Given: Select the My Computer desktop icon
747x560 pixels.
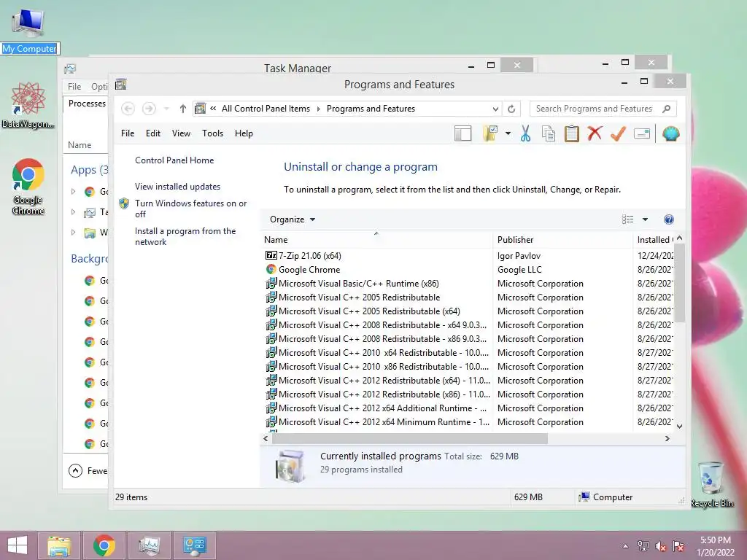Looking at the screenshot, I should click(29, 31).
